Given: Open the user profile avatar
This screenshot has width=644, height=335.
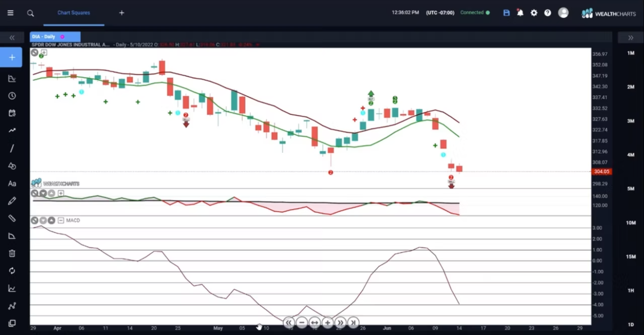Looking at the screenshot, I should 563,13.
